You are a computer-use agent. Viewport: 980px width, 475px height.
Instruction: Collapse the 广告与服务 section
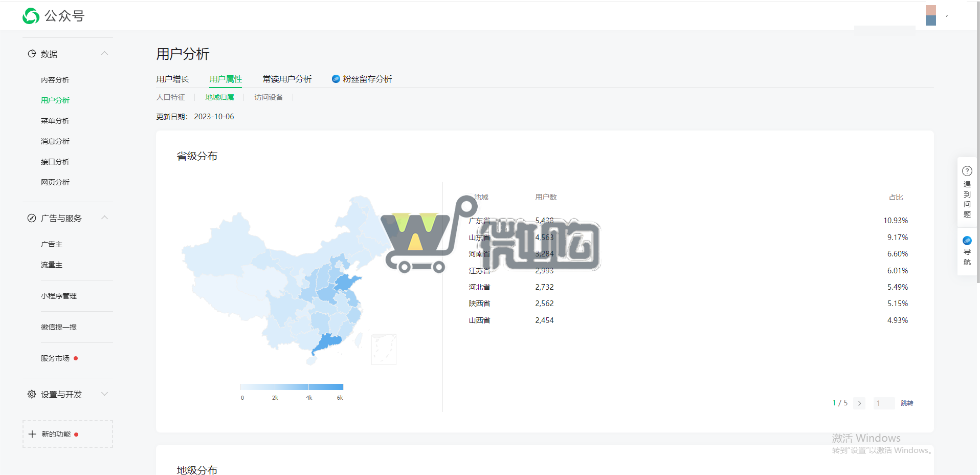[x=104, y=218]
